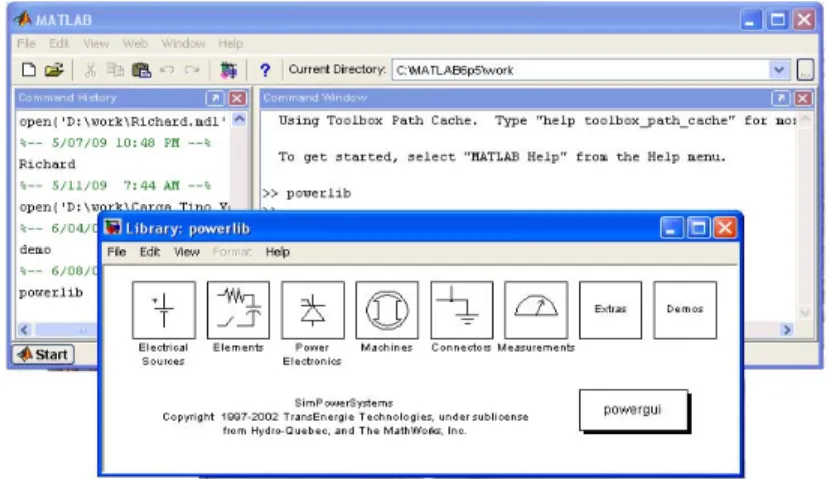Open the Measurements block library
Viewport: 828px width, 479px height.
pos(536,310)
